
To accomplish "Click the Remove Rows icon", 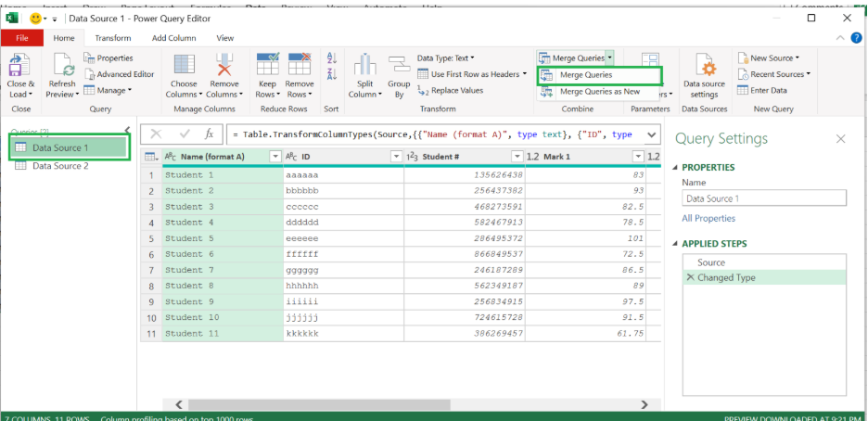I will click(300, 64).
